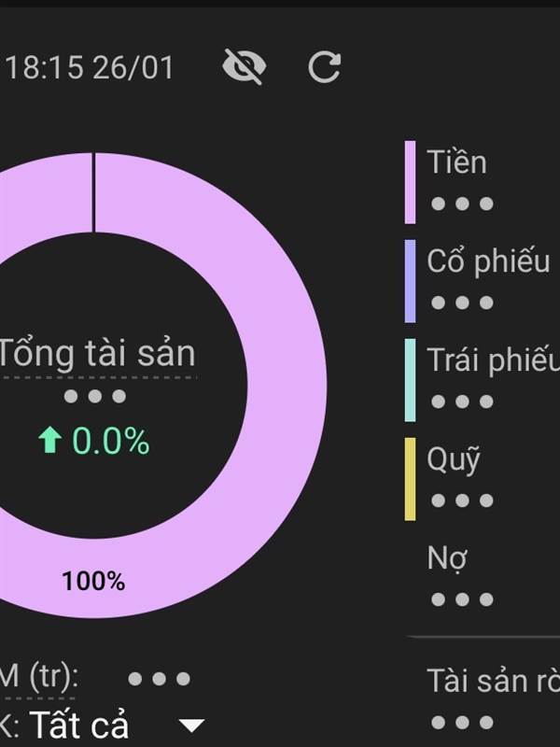The height and width of the screenshot is (747, 560).
Task: Click the 18:15 26/01 timestamp
Action: tap(90, 68)
